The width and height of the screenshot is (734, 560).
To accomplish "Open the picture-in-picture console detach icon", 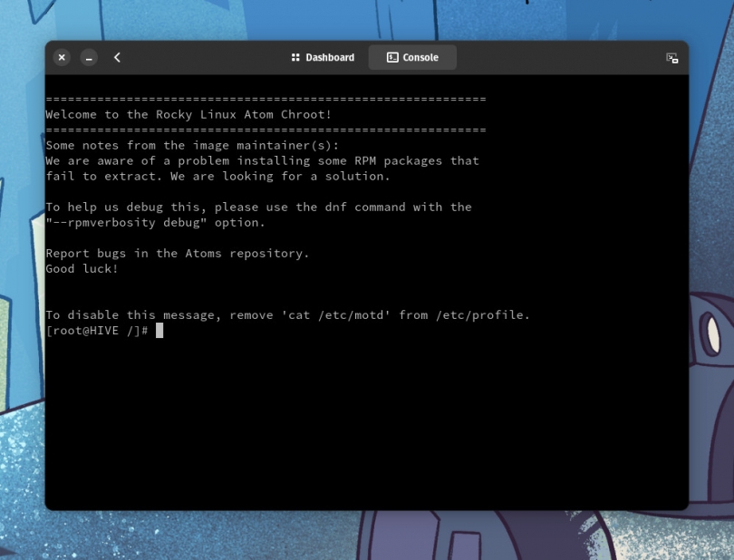I will [x=671, y=57].
